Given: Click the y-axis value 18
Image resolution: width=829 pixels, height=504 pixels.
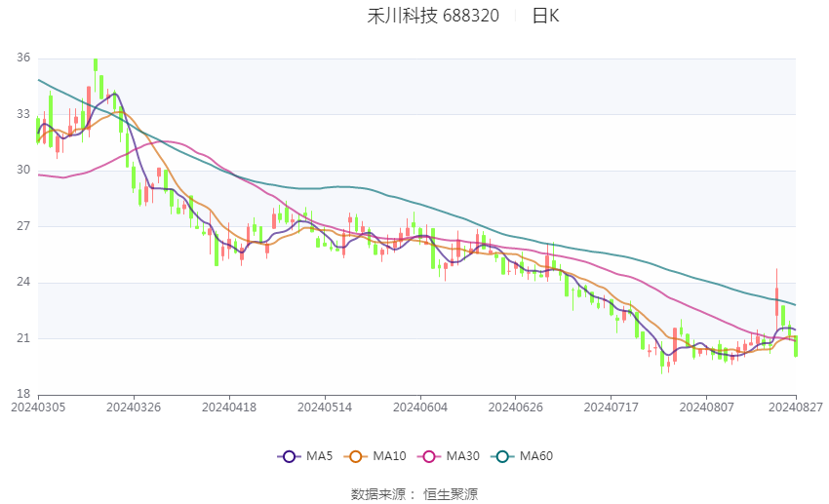Looking at the screenshot, I should [23, 394].
